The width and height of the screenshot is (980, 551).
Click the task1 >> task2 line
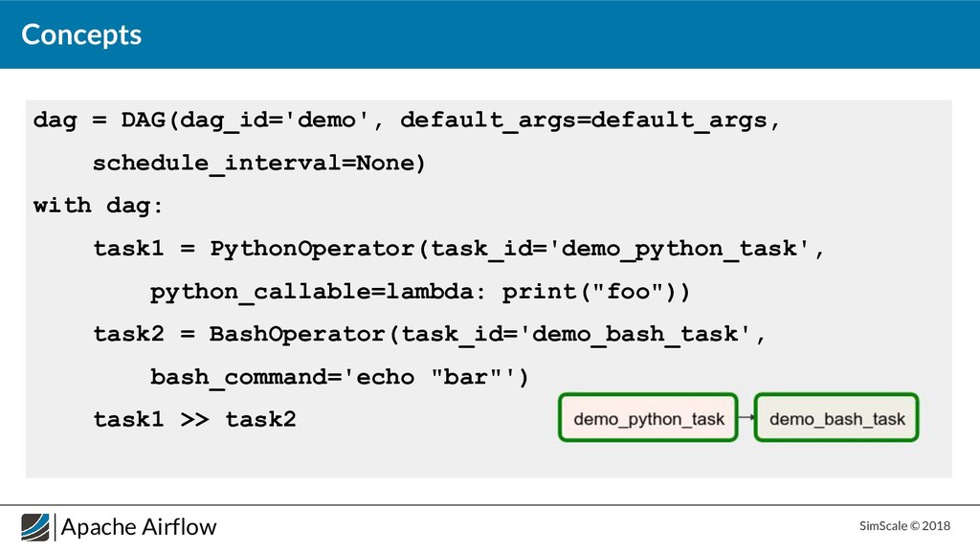coord(194,419)
